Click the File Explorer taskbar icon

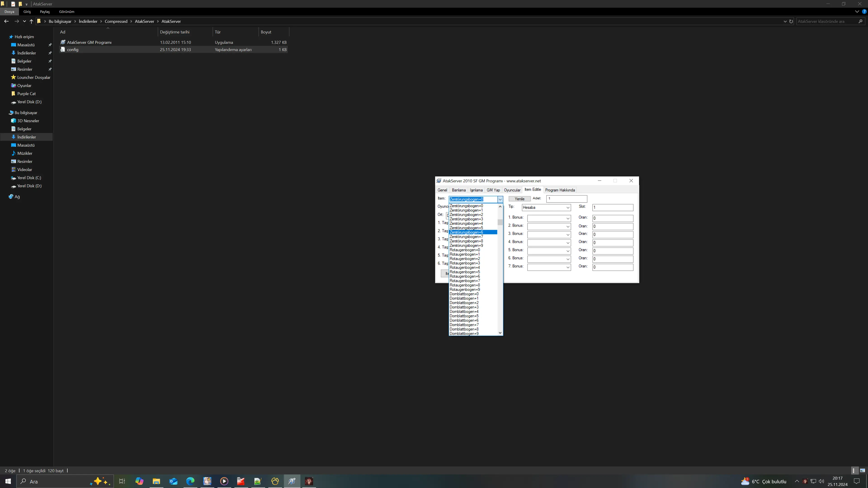click(156, 481)
